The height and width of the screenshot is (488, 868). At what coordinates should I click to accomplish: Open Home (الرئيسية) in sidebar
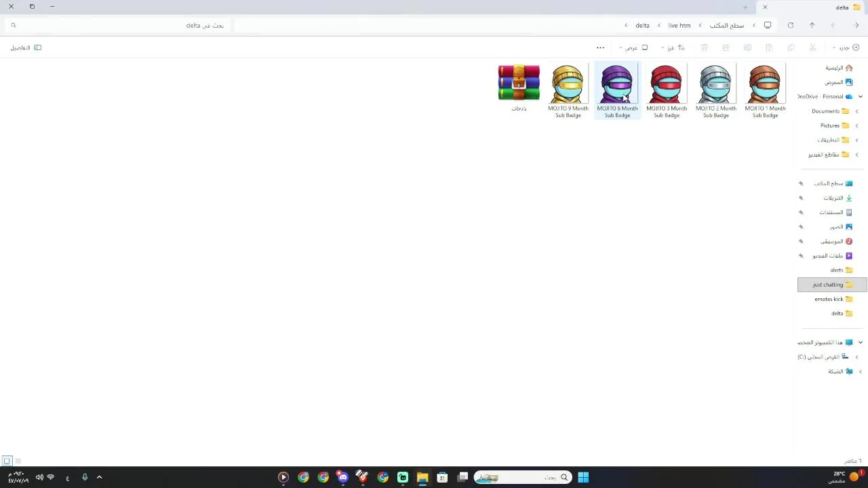tap(838, 68)
